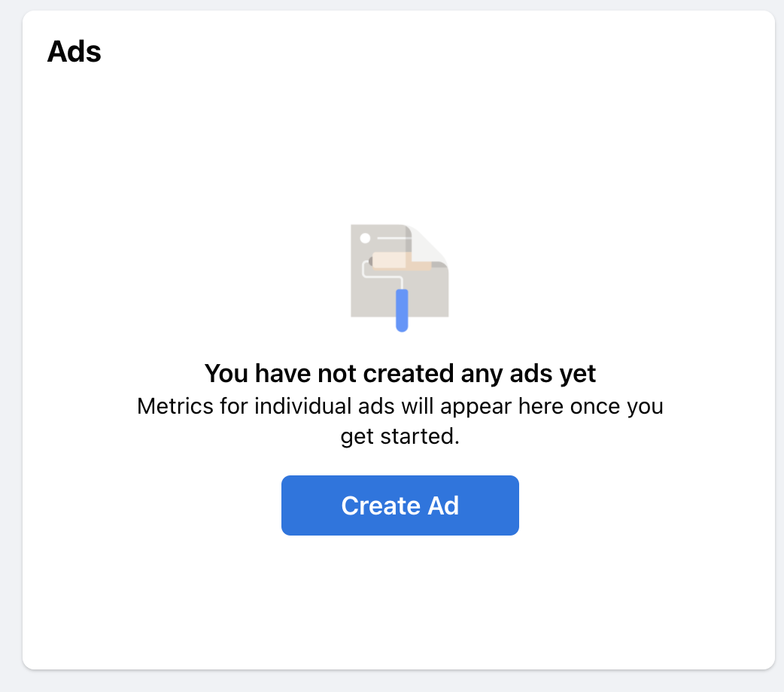Click the blue paint roller handle
This screenshot has height=692, width=784.
[x=402, y=310]
